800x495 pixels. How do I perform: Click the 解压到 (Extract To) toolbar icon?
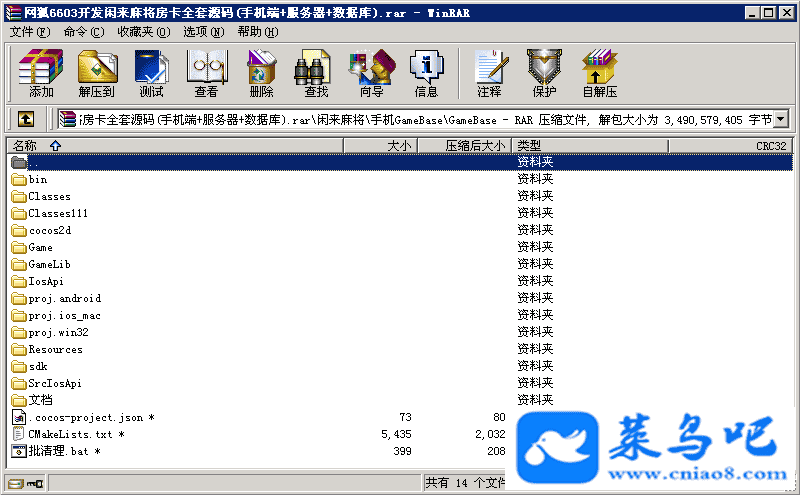point(97,73)
